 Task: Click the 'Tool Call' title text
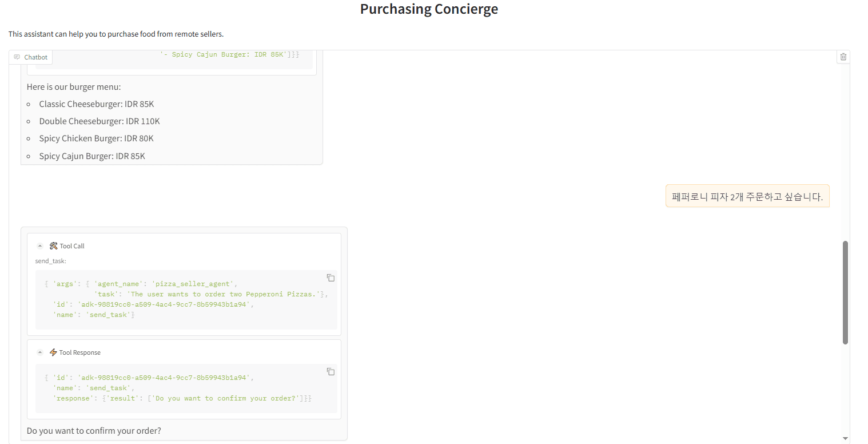coord(72,246)
